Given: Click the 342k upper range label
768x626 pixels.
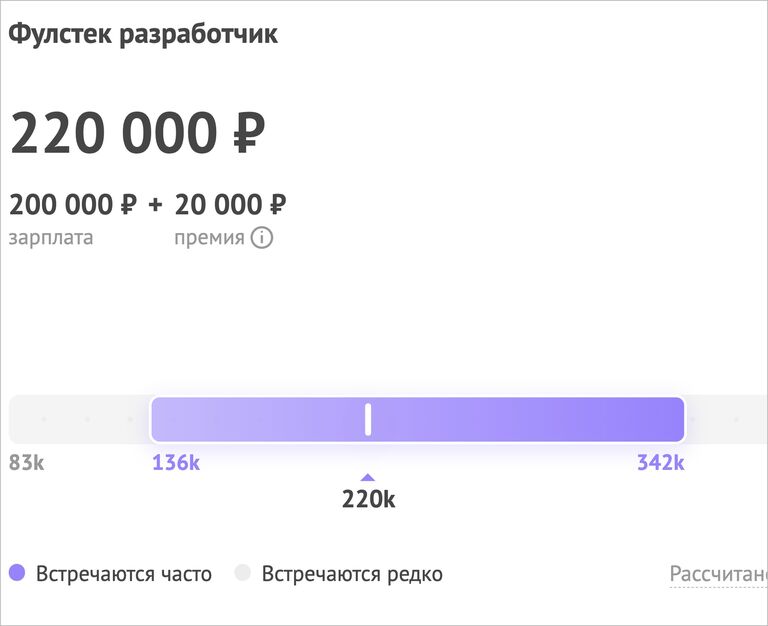Looking at the screenshot, I should 660,462.
